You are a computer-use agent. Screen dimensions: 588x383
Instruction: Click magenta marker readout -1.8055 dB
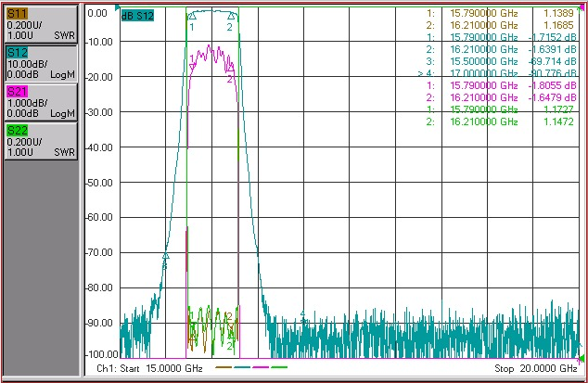(x=553, y=85)
